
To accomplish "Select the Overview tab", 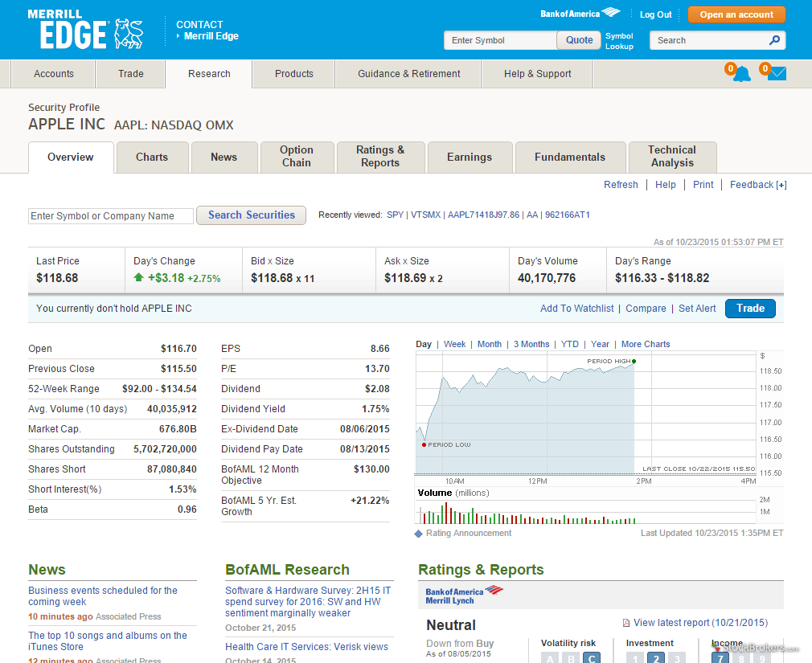I will (71, 158).
